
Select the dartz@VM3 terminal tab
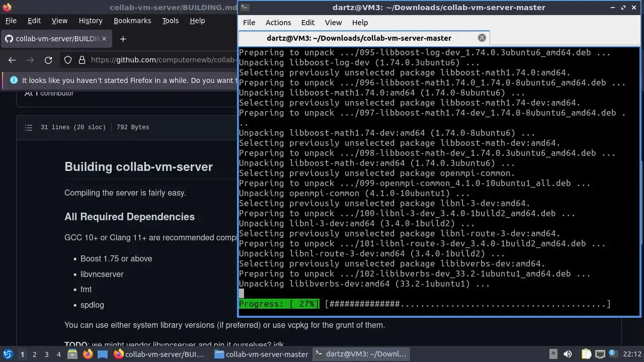tap(363, 38)
